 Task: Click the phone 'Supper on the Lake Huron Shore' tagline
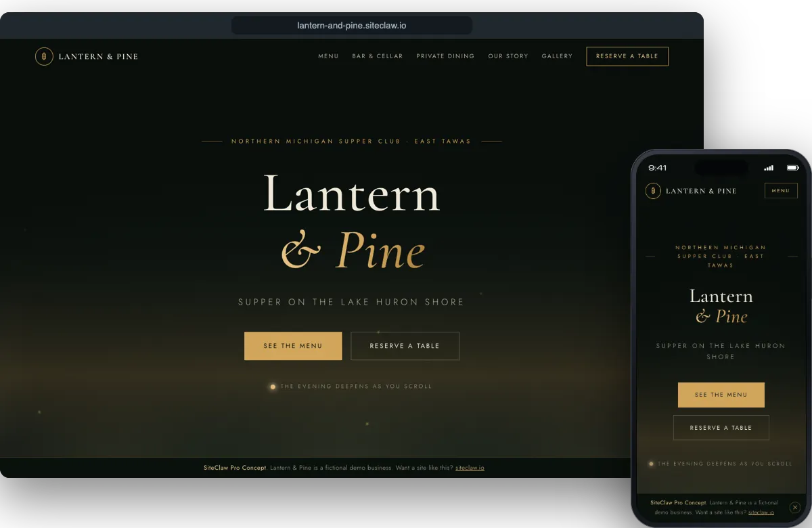tap(721, 351)
